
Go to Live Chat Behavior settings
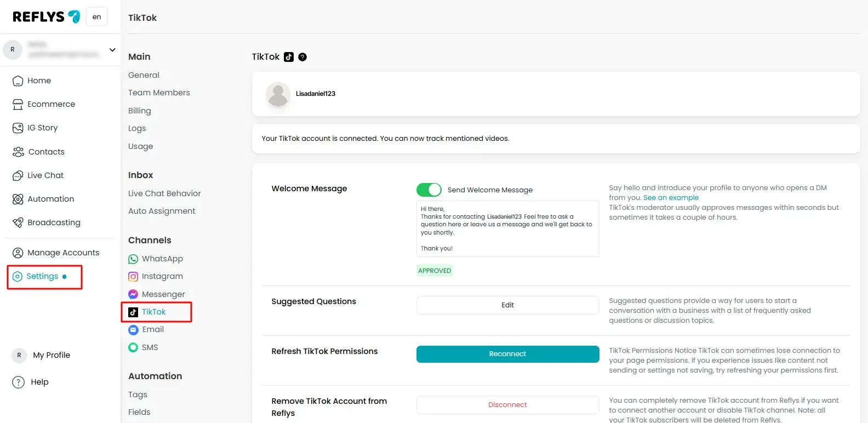[x=164, y=193]
